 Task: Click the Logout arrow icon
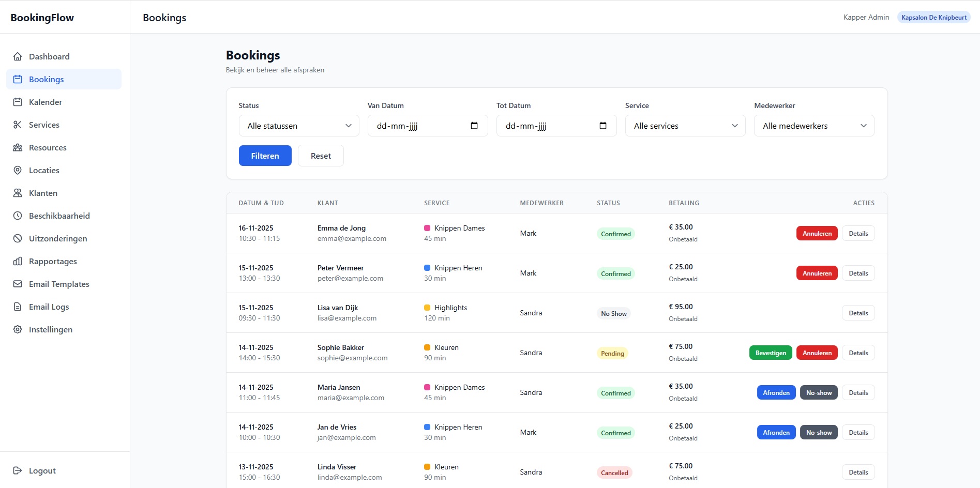18,470
